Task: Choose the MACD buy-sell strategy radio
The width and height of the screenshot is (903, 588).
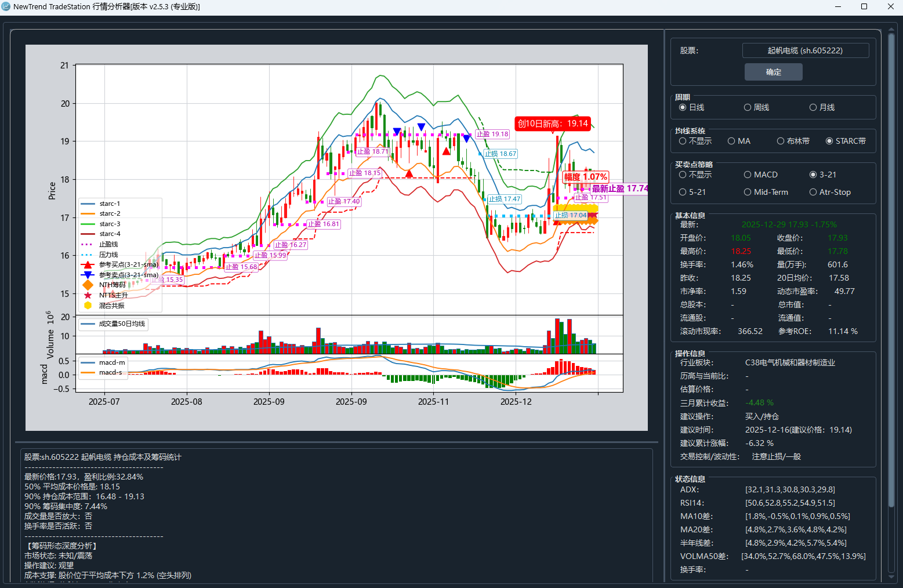Action: [x=748, y=174]
